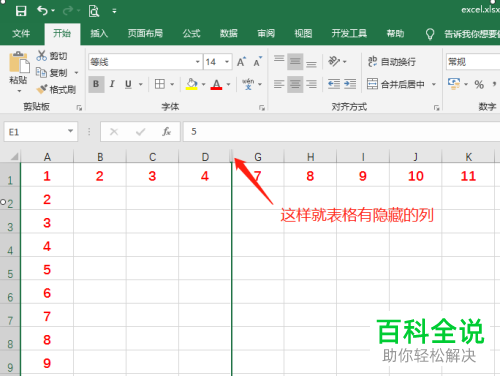Screen dimensions: 500x376
Task: Toggle bold formatting
Action: pos(96,84)
